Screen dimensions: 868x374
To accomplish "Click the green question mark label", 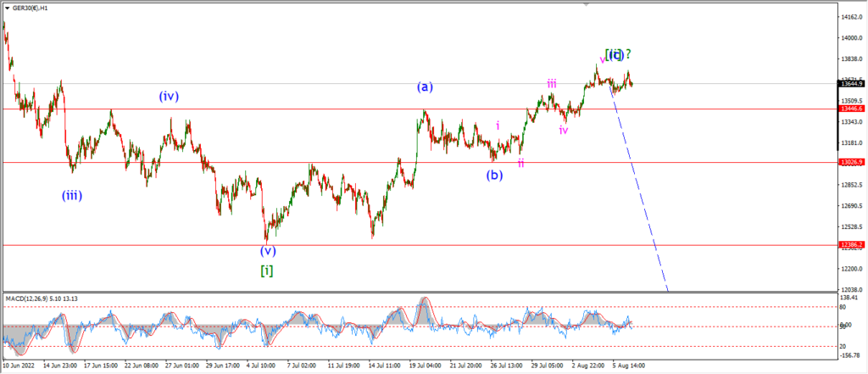I will tap(629, 54).
